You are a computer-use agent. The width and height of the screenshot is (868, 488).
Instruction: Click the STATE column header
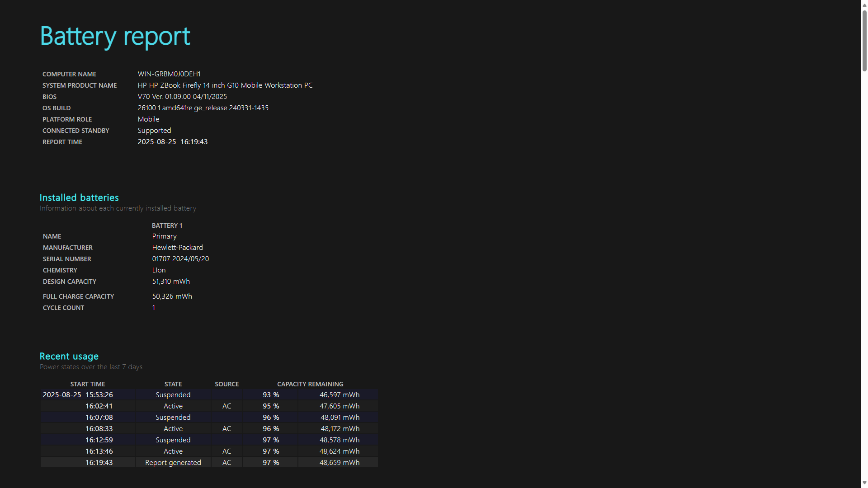(x=173, y=384)
